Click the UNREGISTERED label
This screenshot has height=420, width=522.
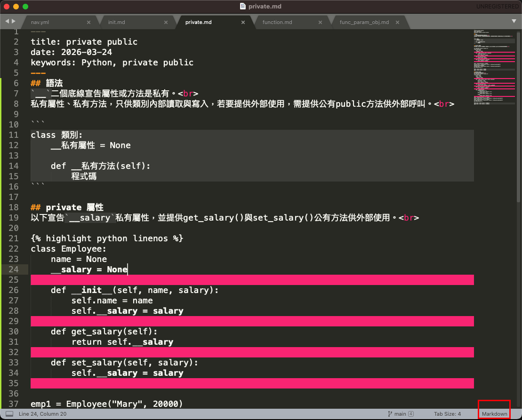click(x=497, y=6)
